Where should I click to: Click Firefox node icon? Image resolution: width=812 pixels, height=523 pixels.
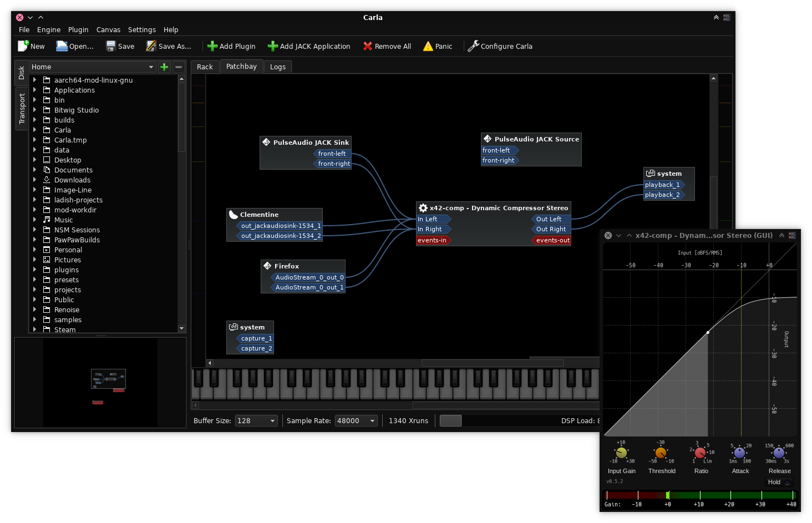(267, 266)
